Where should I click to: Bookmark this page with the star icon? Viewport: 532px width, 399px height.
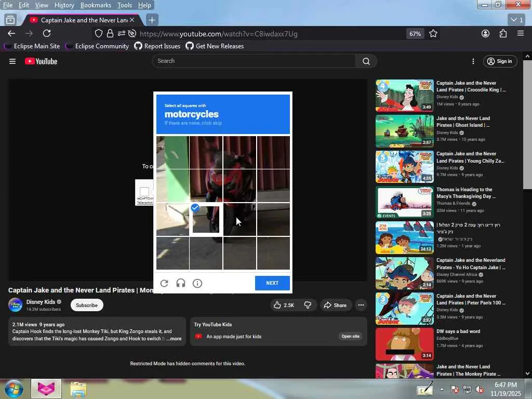[433, 34]
